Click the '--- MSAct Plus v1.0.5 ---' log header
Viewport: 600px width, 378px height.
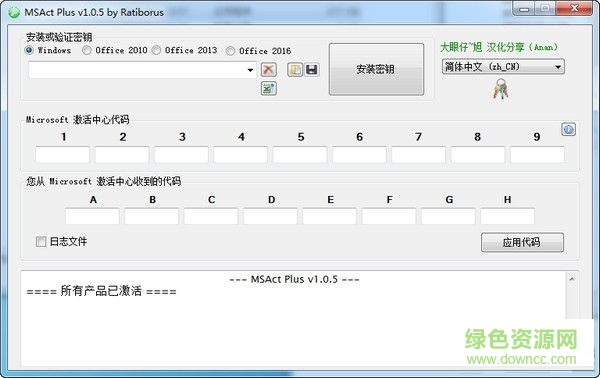click(294, 279)
